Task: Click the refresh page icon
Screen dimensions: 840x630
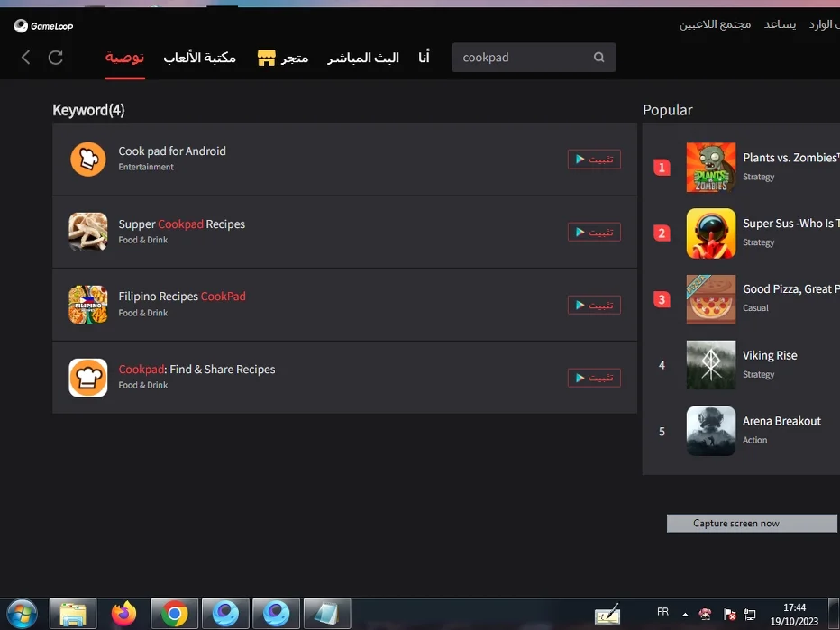Action: coord(56,58)
